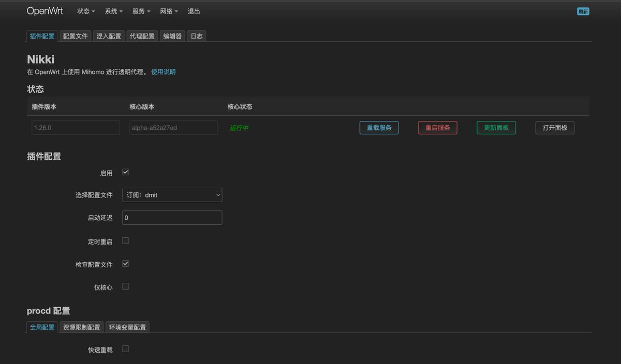Click the 插件版本 column header
This screenshot has width=621, height=364.
(44, 107)
